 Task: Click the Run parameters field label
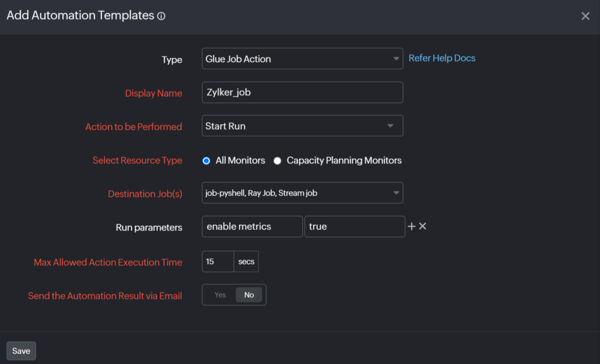point(149,227)
